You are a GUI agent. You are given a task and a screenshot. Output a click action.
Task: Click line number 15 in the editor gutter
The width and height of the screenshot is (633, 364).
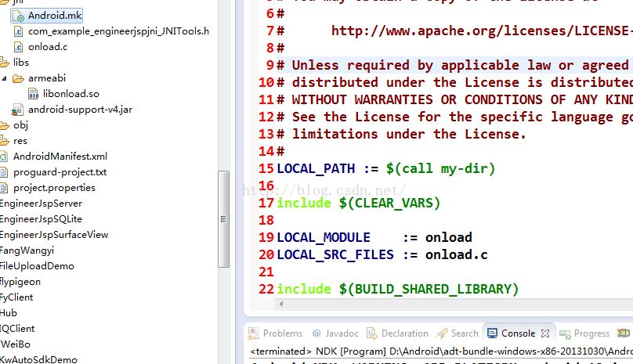pos(266,168)
